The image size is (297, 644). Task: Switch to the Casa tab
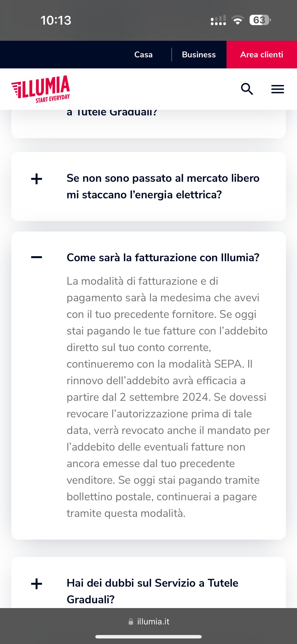[x=143, y=55]
